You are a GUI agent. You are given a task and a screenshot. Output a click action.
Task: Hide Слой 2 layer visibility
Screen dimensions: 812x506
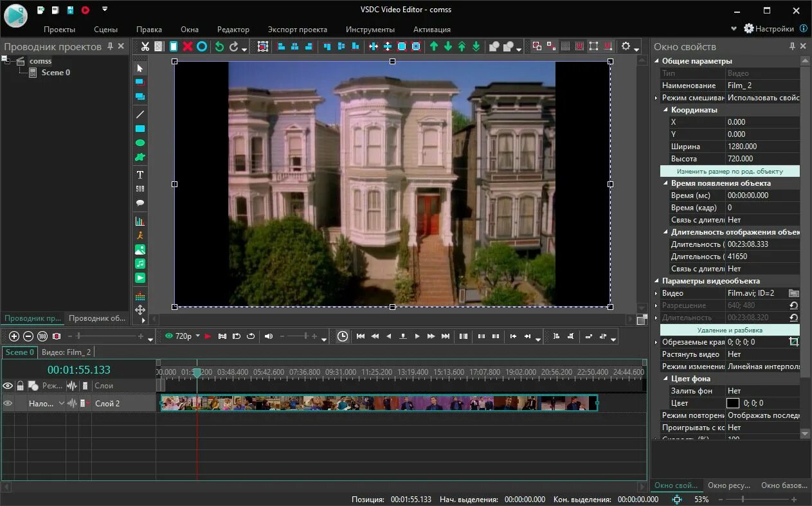point(8,403)
